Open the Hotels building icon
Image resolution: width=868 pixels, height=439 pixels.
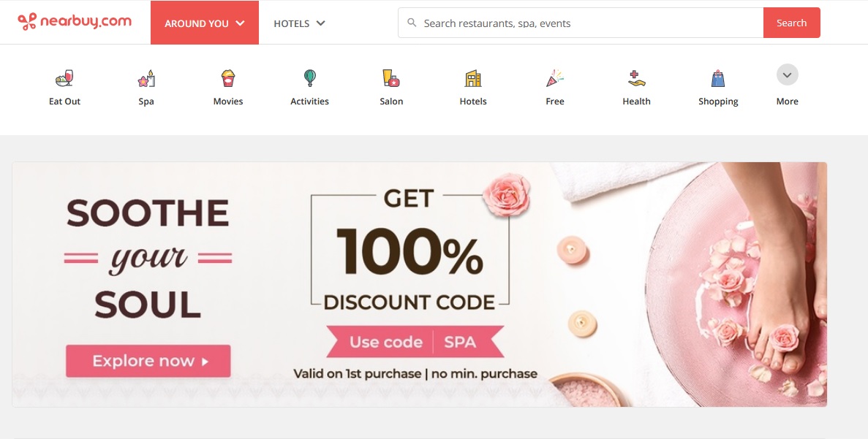pos(473,78)
